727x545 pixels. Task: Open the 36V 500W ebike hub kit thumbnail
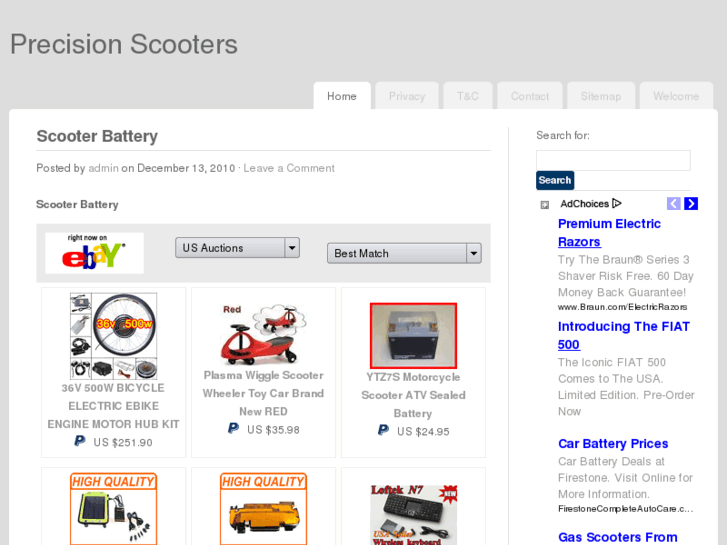click(114, 336)
